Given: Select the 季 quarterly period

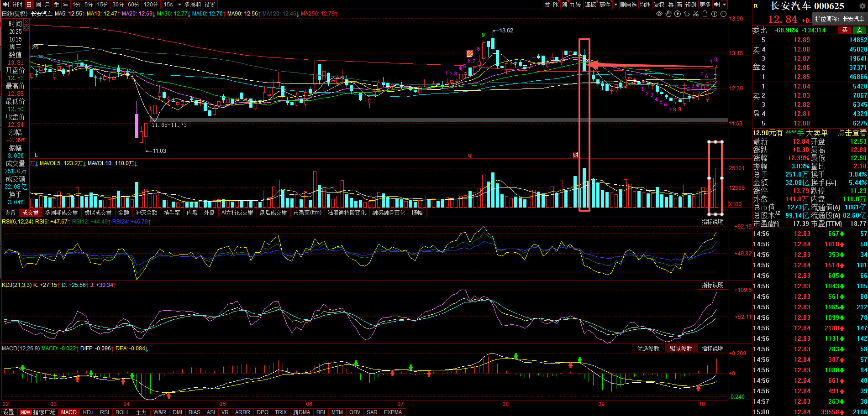Looking at the screenshot, I should pyautogui.click(x=56, y=5).
